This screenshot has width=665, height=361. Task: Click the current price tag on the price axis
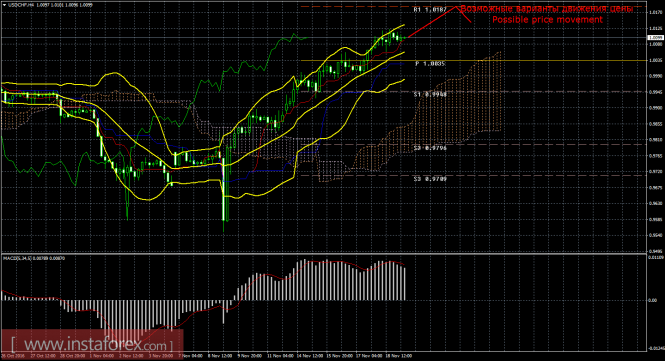point(656,38)
